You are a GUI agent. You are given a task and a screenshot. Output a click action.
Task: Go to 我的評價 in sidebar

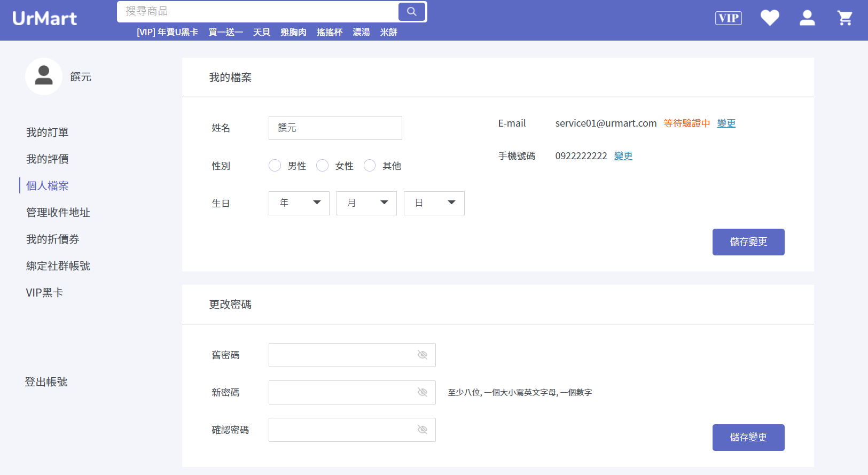48,159
